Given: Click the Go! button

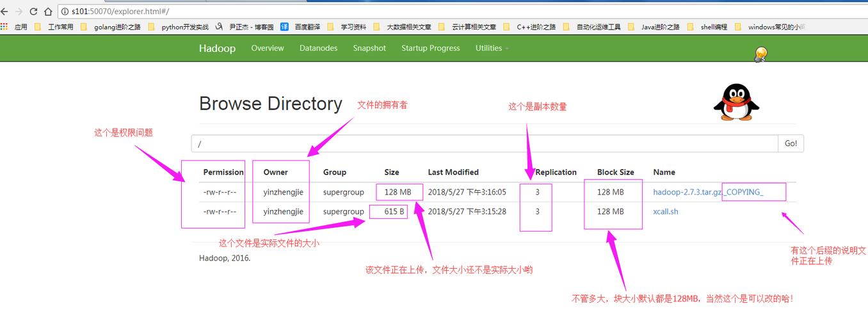Looking at the screenshot, I should pos(791,143).
